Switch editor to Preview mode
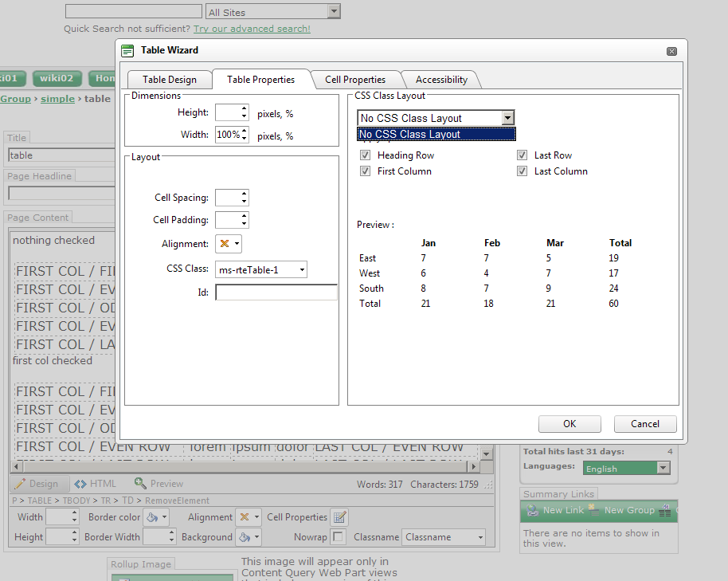Screen dimensions: 728x581 click(159, 484)
